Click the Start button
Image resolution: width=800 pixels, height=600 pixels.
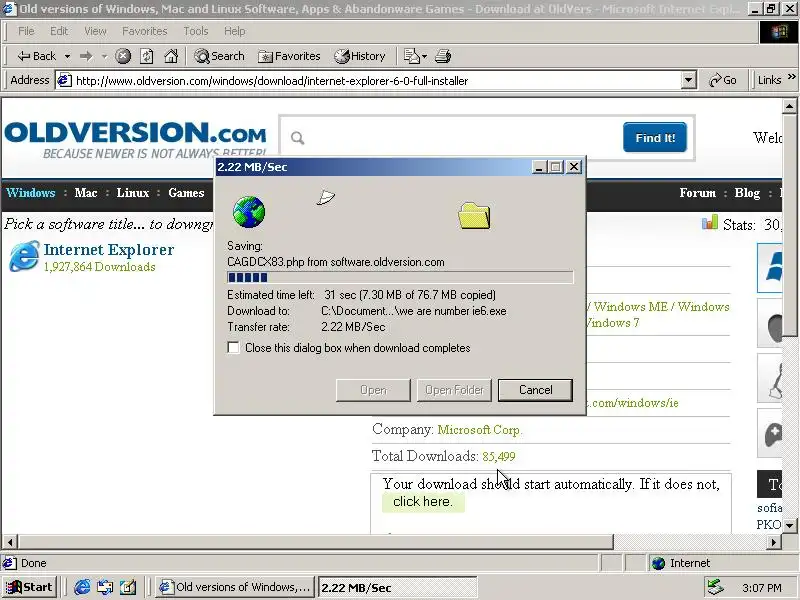[x=30, y=587]
